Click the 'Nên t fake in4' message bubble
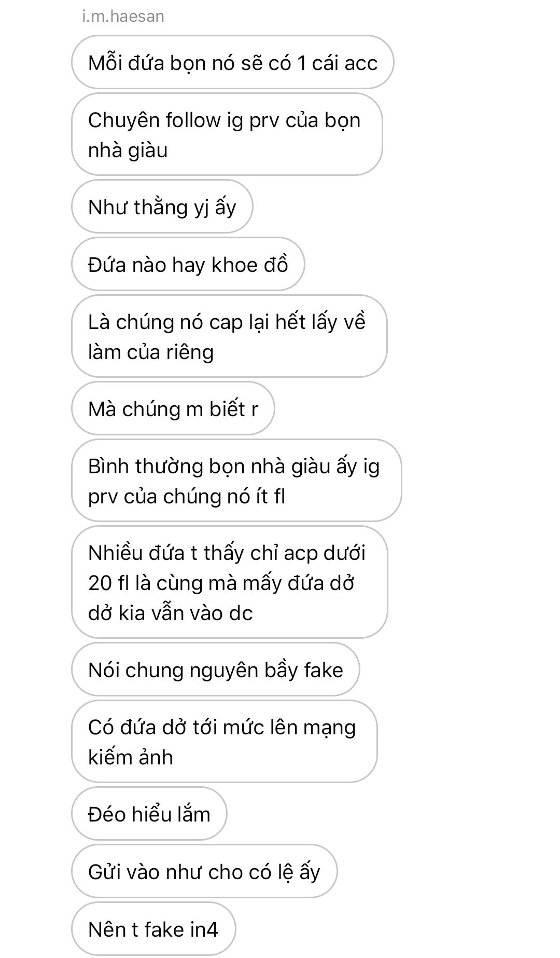Viewport: 560px width, 958px height. [x=153, y=929]
